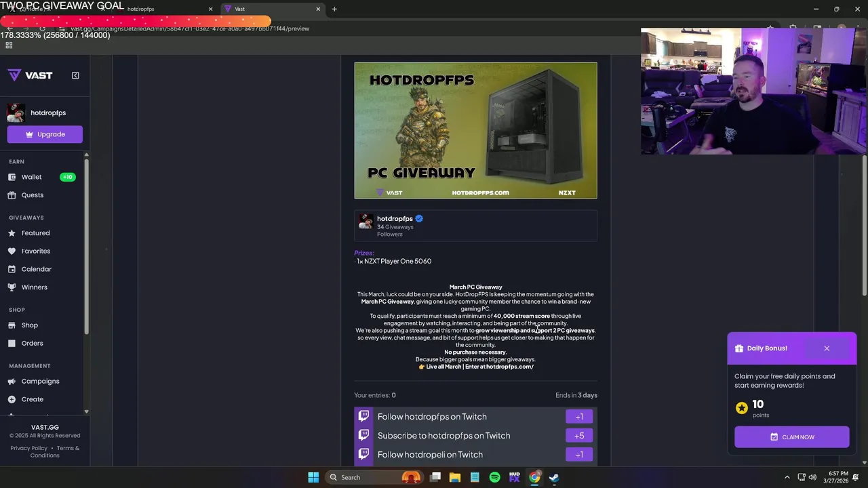Click the +1 button for Follow hotdropfps

point(579,417)
